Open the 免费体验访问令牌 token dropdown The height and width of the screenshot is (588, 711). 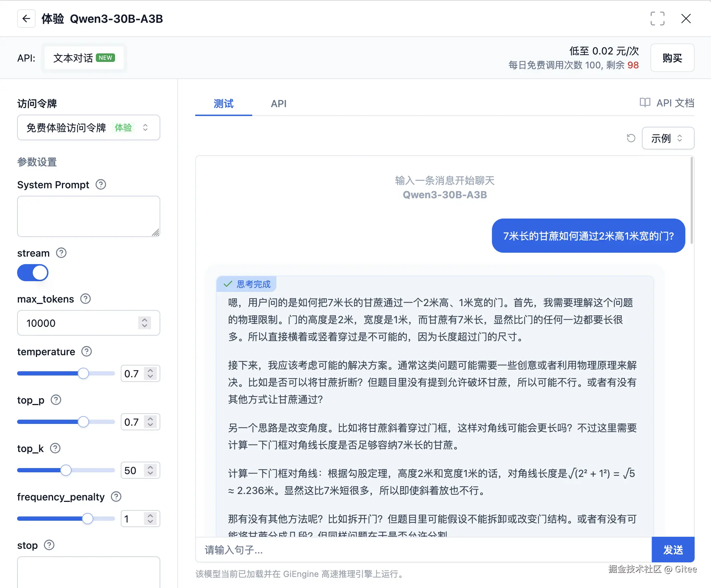click(88, 127)
